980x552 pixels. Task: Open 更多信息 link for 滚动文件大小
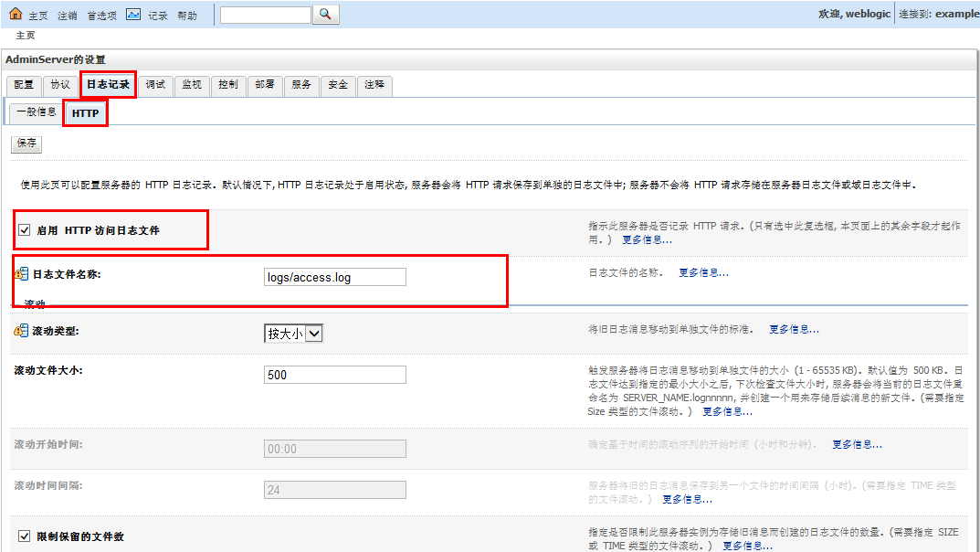(727, 411)
